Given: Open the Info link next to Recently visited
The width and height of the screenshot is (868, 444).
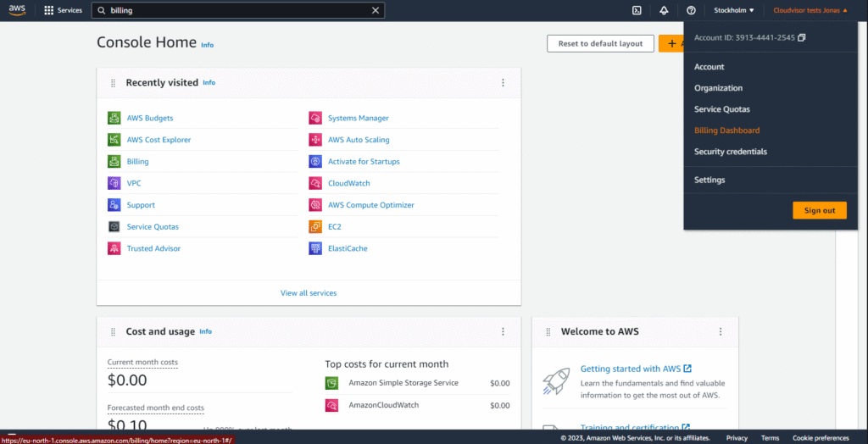Looking at the screenshot, I should click(x=209, y=82).
